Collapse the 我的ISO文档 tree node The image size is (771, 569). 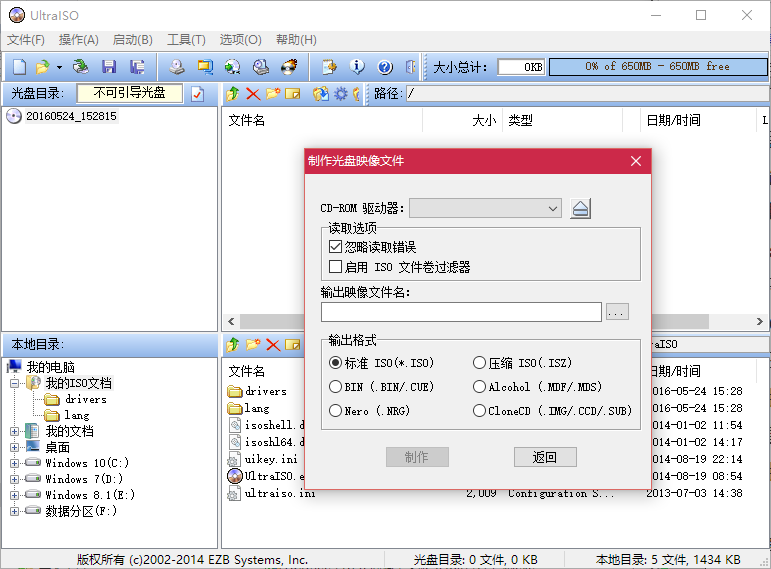pos(14,383)
